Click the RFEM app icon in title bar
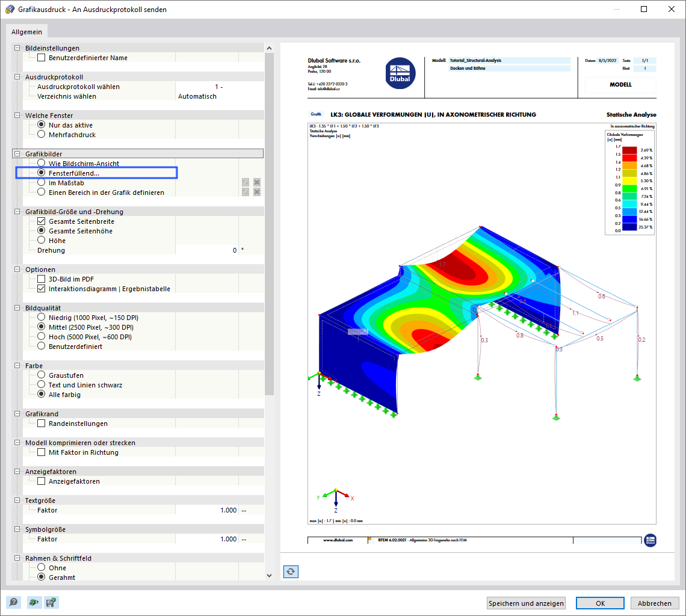The height and width of the screenshot is (616, 686). tap(10, 9)
